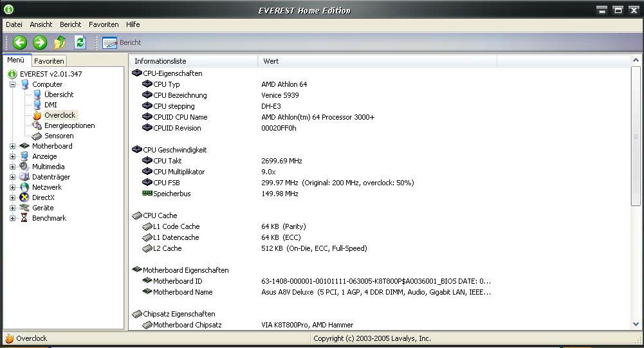Expand the Geräte tree node

click(13, 208)
